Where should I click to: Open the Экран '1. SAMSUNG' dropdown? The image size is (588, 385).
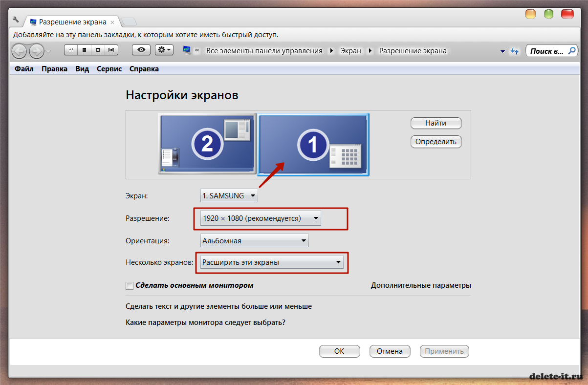pyautogui.click(x=229, y=195)
